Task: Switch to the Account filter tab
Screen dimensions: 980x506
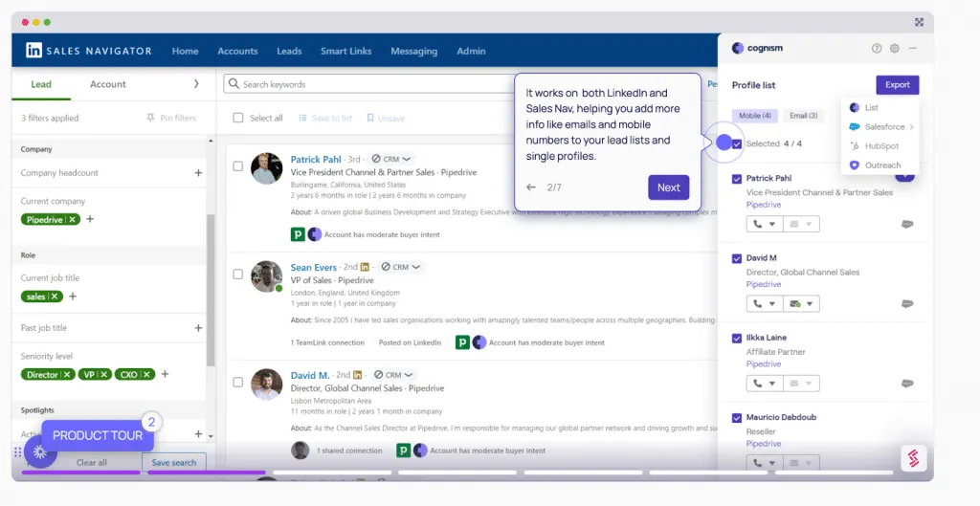Action: click(107, 84)
